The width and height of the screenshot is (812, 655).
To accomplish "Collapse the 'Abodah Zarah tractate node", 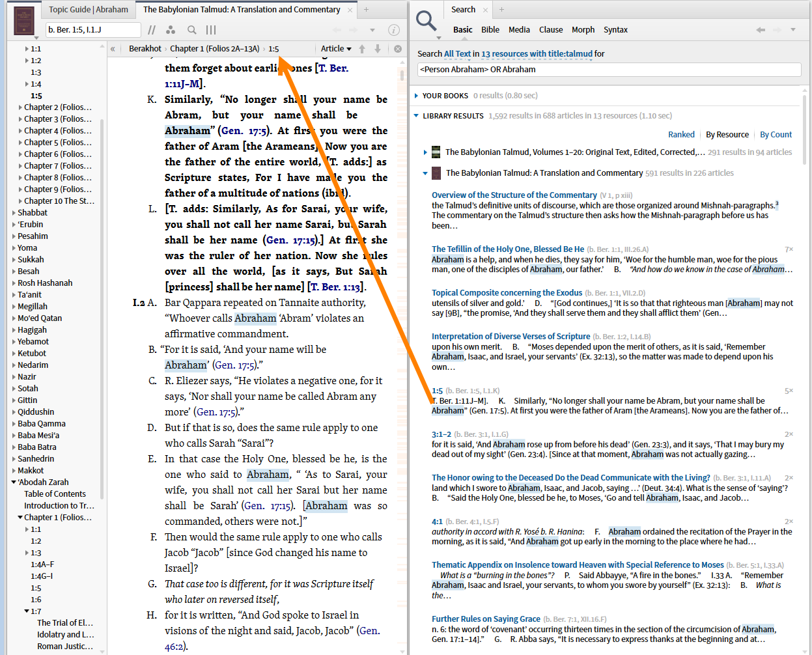I will (x=14, y=482).
